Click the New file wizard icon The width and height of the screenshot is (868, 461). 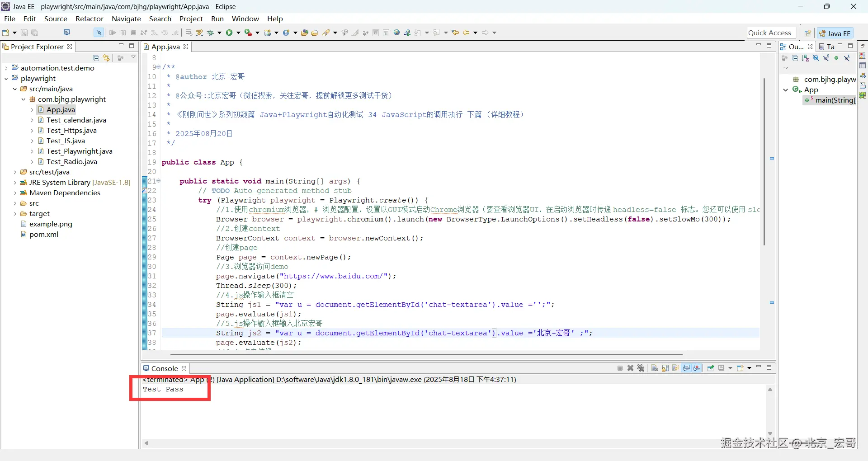(6, 33)
